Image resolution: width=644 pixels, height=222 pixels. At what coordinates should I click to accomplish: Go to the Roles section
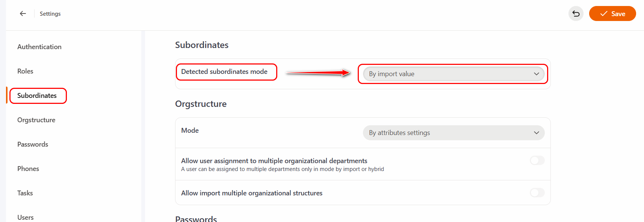tap(25, 71)
